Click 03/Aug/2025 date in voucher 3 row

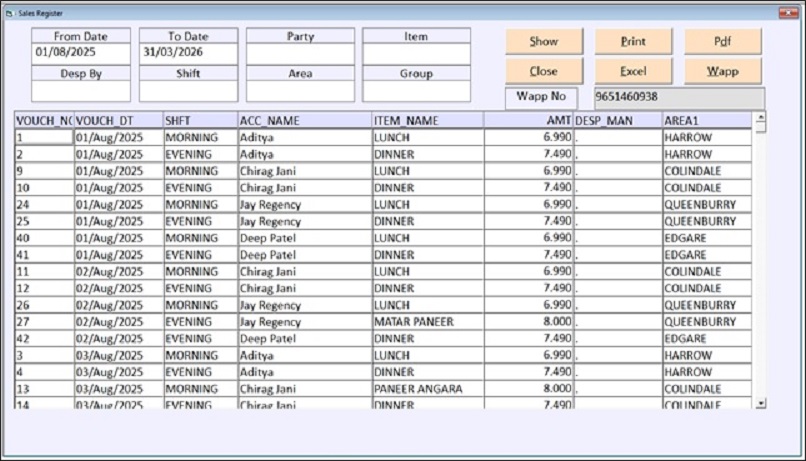(x=119, y=356)
